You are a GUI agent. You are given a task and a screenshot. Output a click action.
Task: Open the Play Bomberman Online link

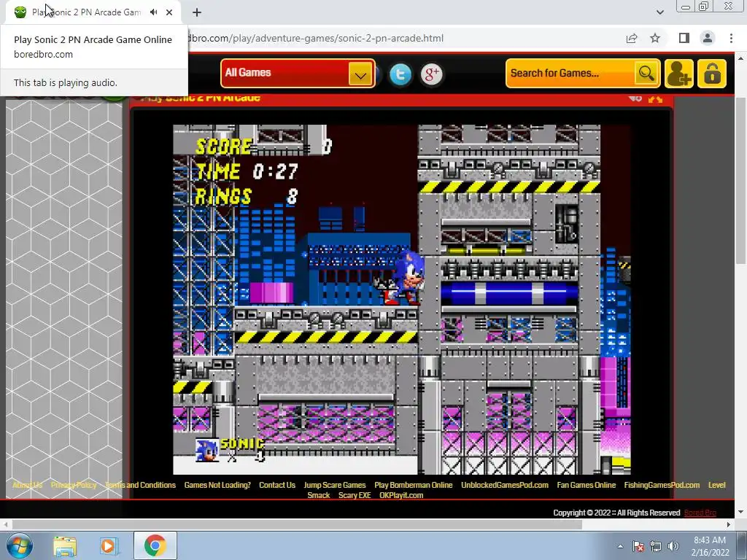(414, 485)
